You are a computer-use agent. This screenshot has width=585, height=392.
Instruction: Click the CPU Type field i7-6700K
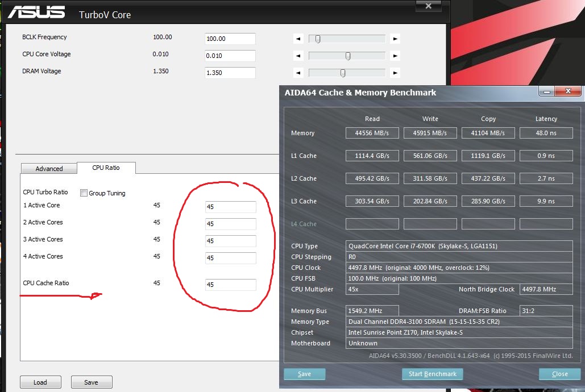(x=459, y=246)
